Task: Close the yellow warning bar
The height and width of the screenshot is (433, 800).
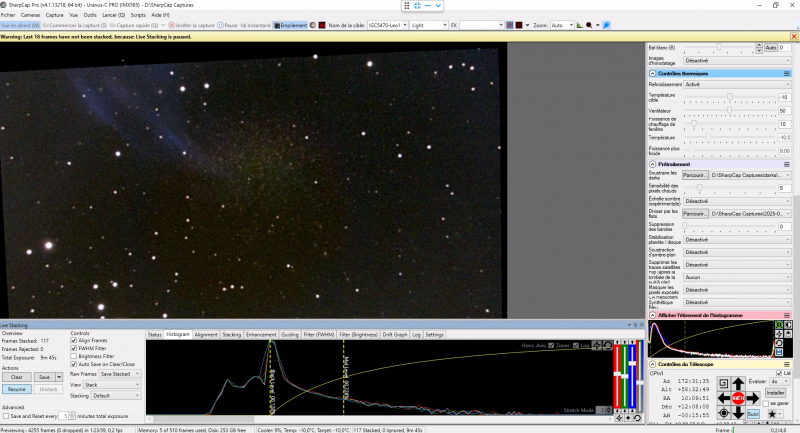Action: point(794,37)
